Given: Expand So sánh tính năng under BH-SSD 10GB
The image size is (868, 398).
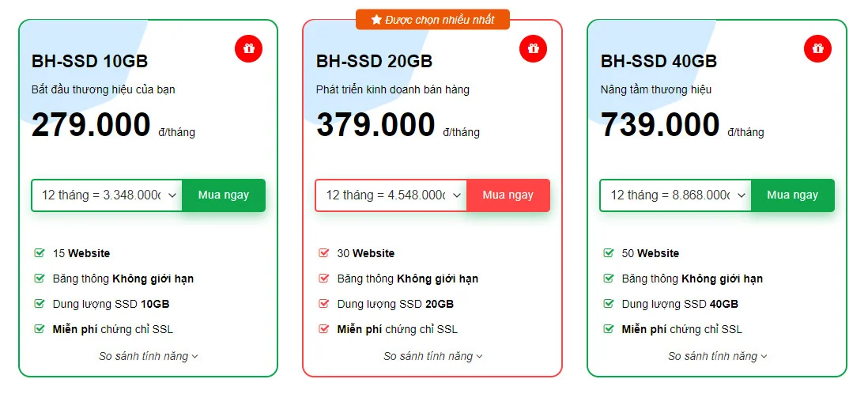Looking at the screenshot, I should pos(149,356).
